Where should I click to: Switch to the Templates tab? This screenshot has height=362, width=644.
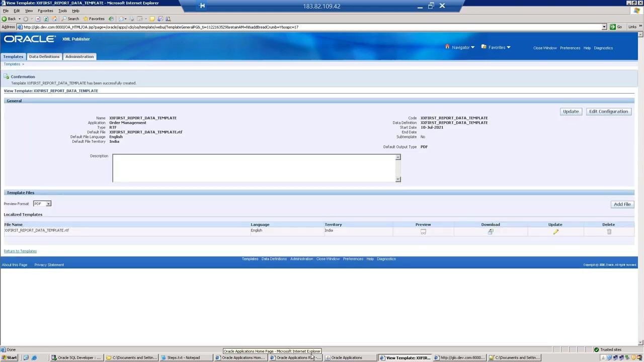[13, 56]
